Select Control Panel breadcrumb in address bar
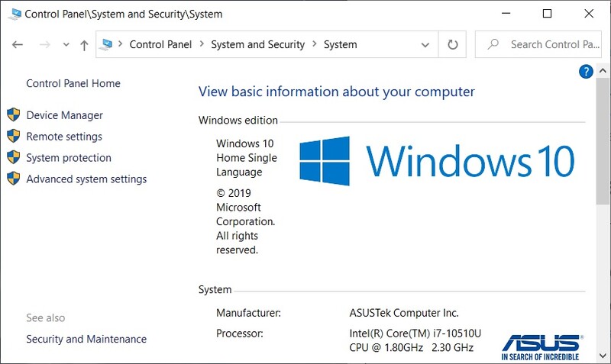This screenshot has height=364, width=611. point(160,44)
